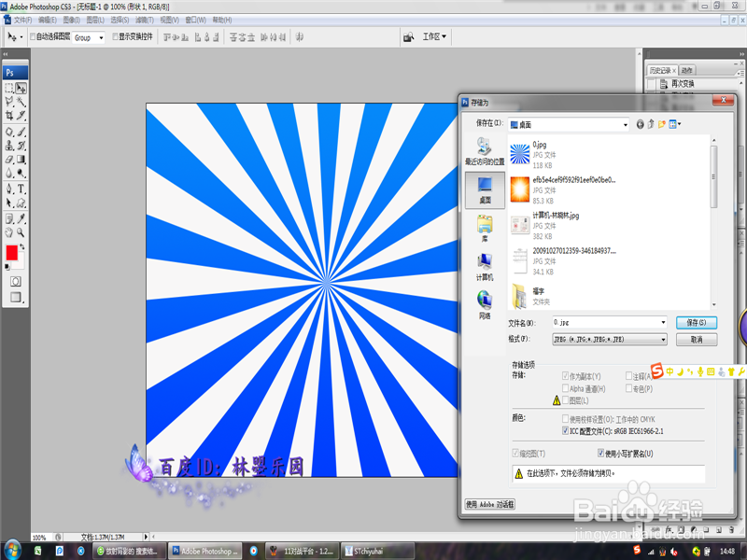Select the Healing Brush tool
Viewport: 747px width, 560px height.
pyautogui.click(x=9, y=132)
